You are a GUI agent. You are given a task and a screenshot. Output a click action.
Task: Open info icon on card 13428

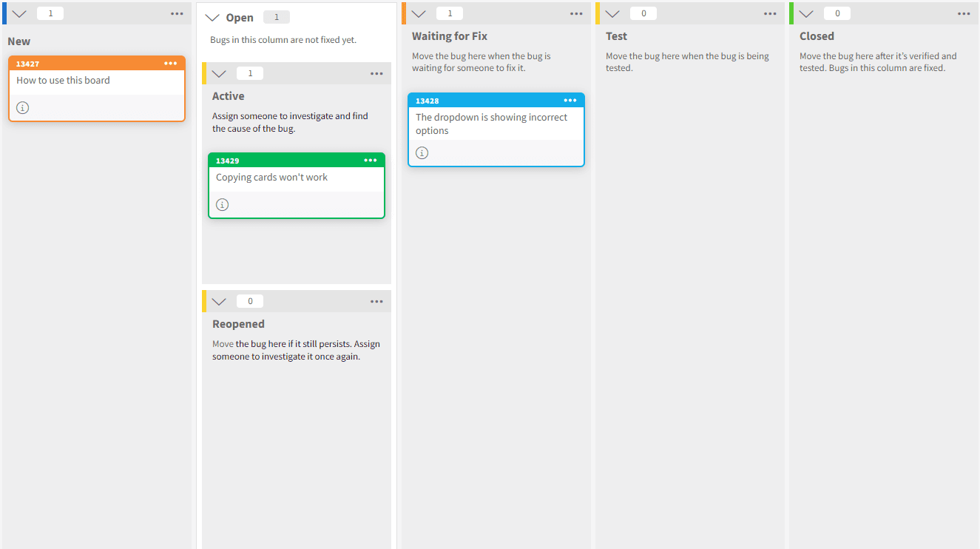422,153
